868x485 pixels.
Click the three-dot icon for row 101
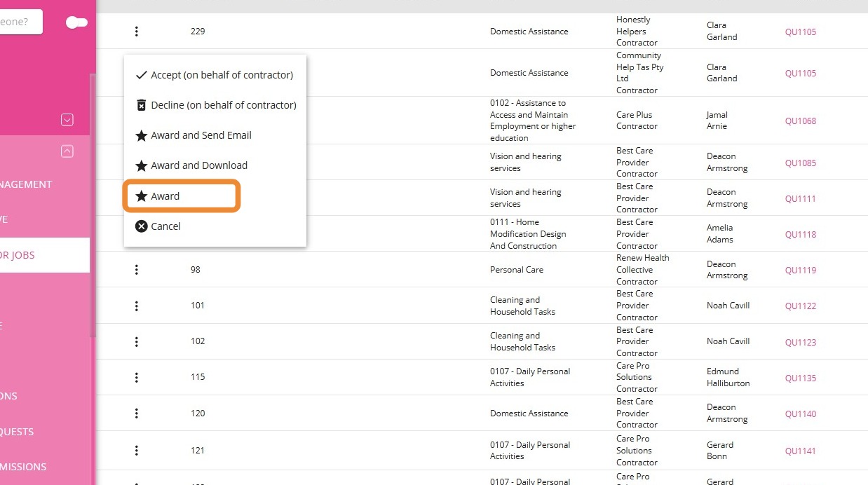[x=137, y=306]
